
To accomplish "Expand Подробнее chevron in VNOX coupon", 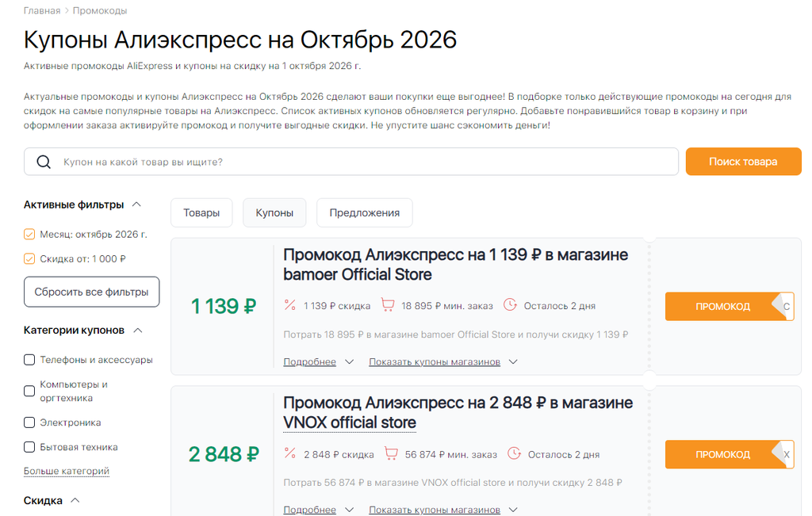I will [x=350, y=510].
